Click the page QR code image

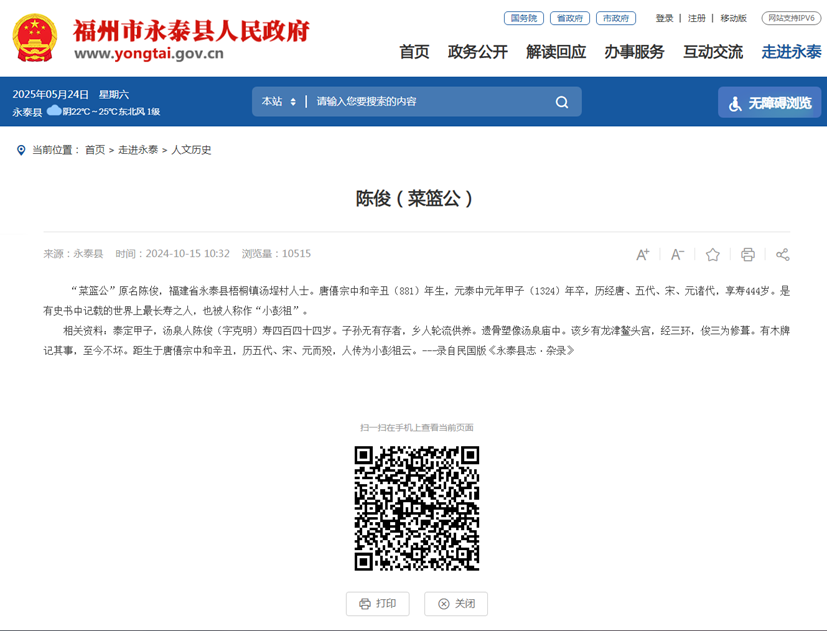click(416, 508)
